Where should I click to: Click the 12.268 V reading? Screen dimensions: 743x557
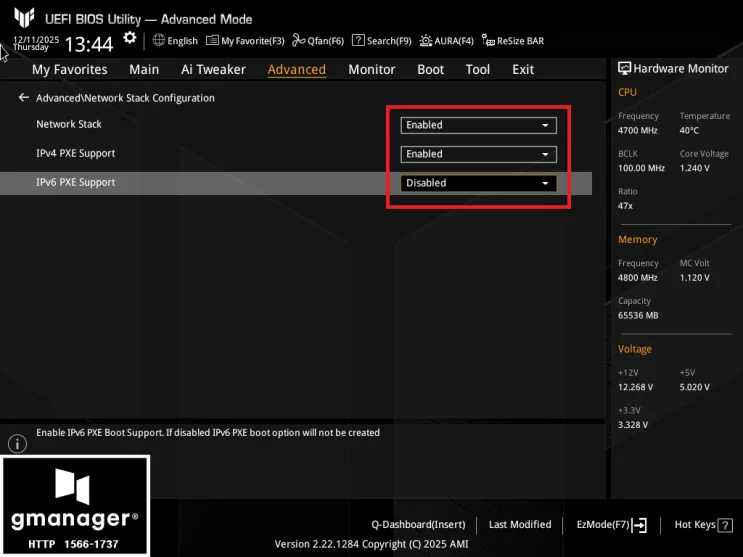tap(635, 387)
